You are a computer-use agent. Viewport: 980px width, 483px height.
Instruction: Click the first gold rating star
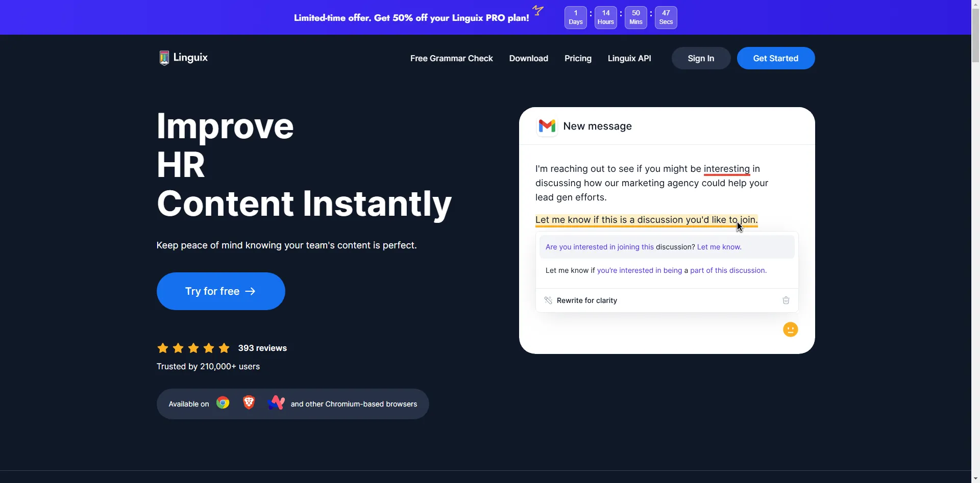click(x=163, y=348)
